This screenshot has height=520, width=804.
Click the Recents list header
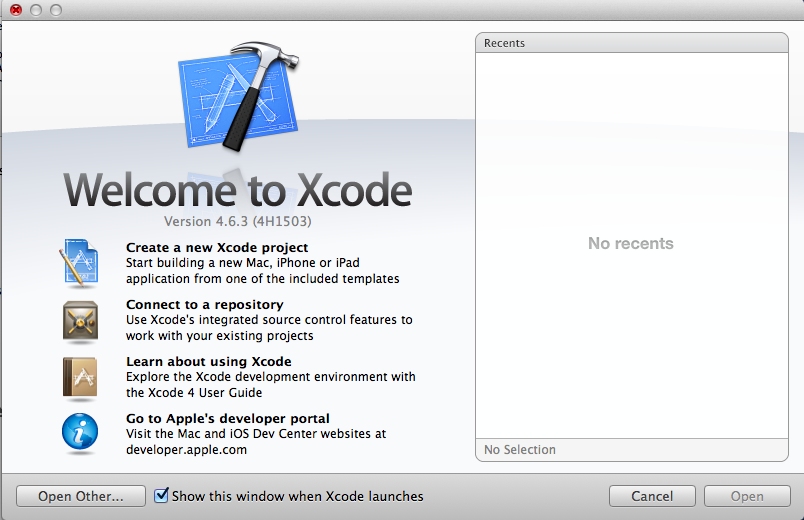pyautogui.click(x=632, y=43)
